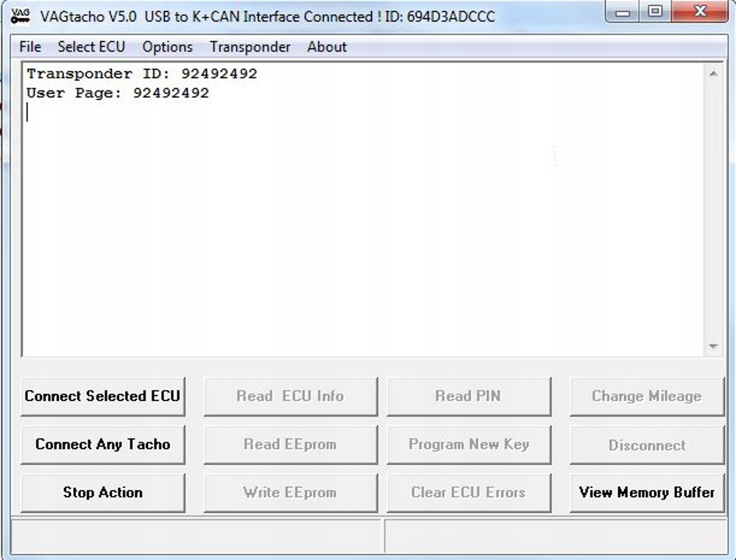Click the Read EEprom button
This screenshot has width=736, height=560.
click(x=291, y=444)
